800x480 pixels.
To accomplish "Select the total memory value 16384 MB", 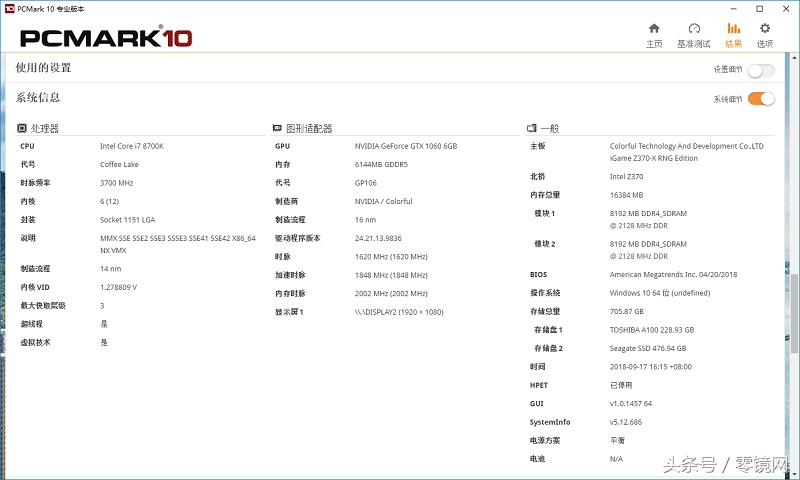I will (626, 195).
